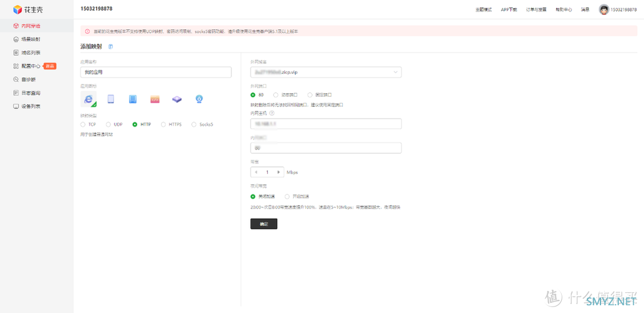Choose the webcam application icon

pos(199,100)
